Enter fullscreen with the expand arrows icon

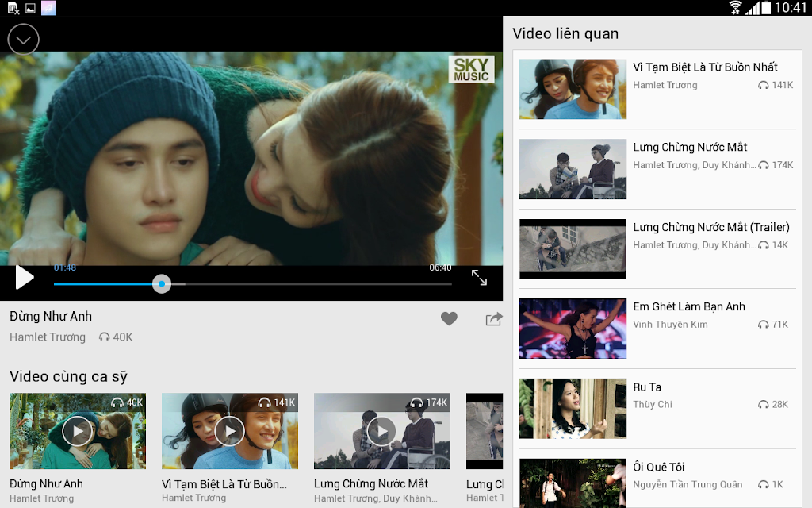click(x=479, y=278)
